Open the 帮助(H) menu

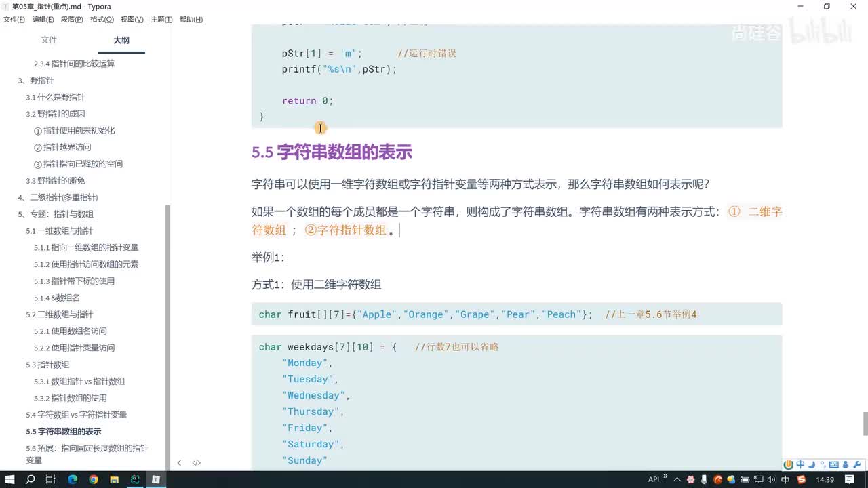pos(191,20)
